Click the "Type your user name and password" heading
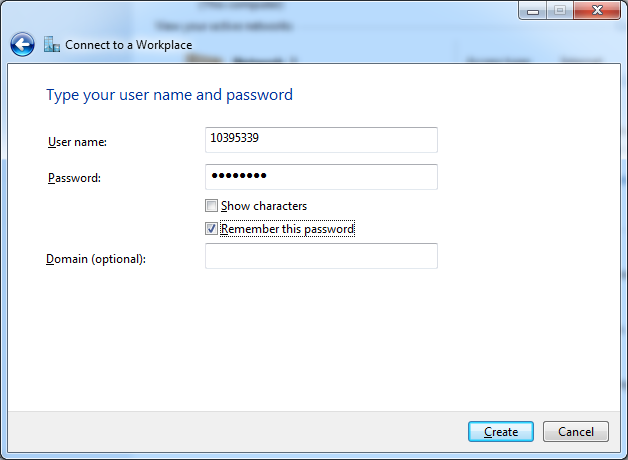The width and height of the screenshot is (628, 460). (x=169, y=95)
